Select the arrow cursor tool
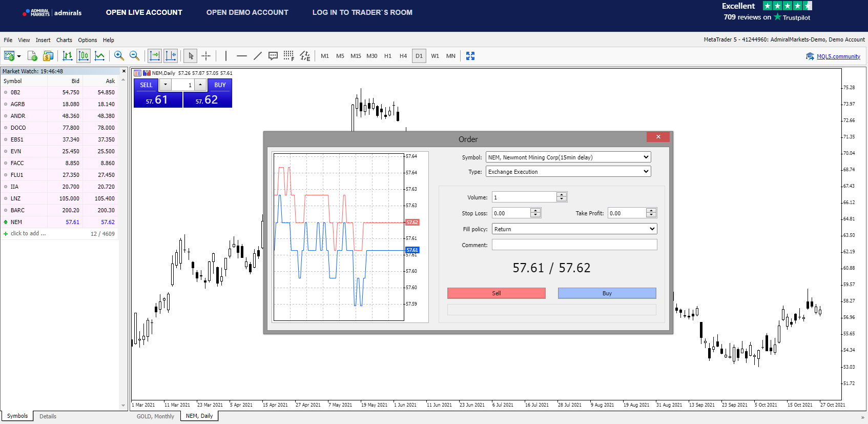The width and height of the screenshot is (868, 424). pyautogui.click(x=191, y=56)
